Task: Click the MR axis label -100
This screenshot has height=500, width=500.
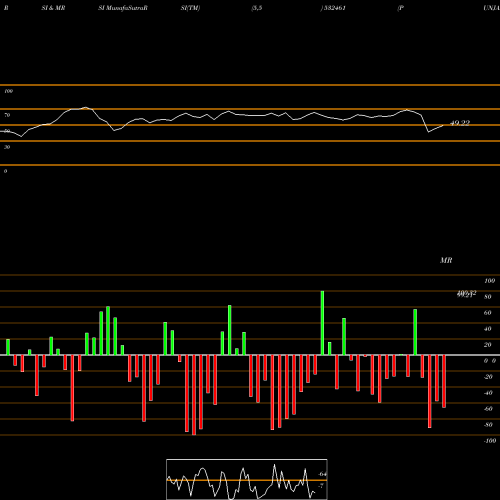Action: 490,441
